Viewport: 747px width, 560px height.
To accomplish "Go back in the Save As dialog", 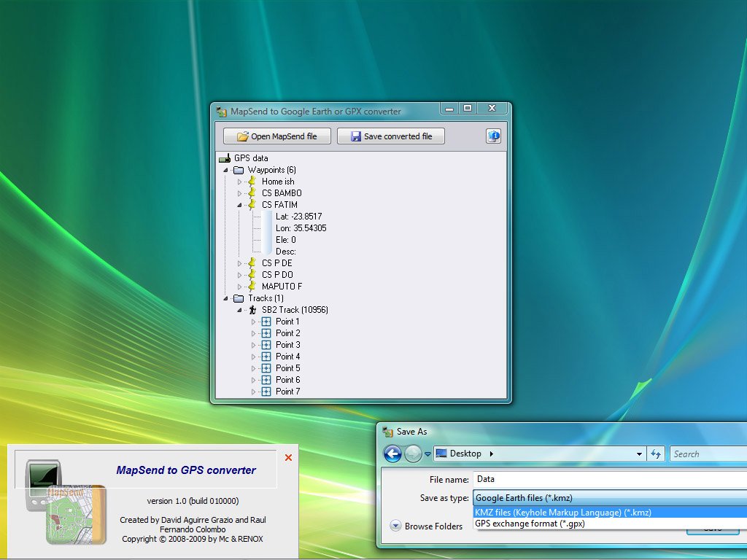I will [x=392, y=454].
